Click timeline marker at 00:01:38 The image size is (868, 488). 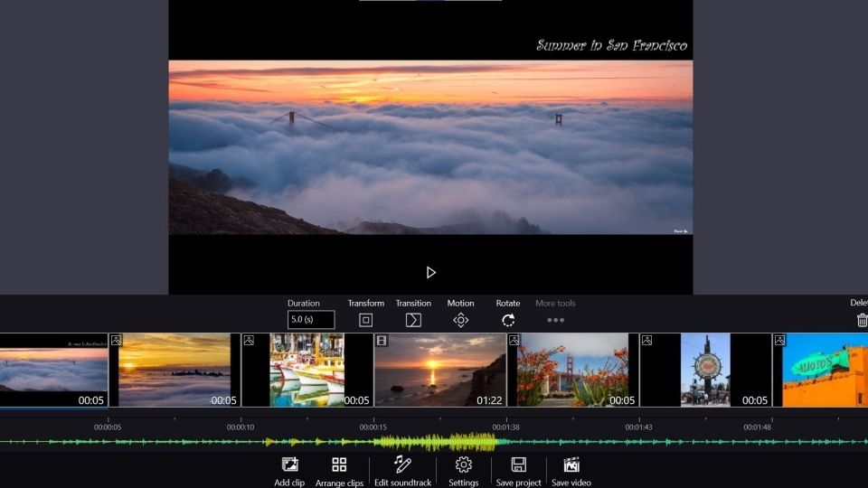505,427
